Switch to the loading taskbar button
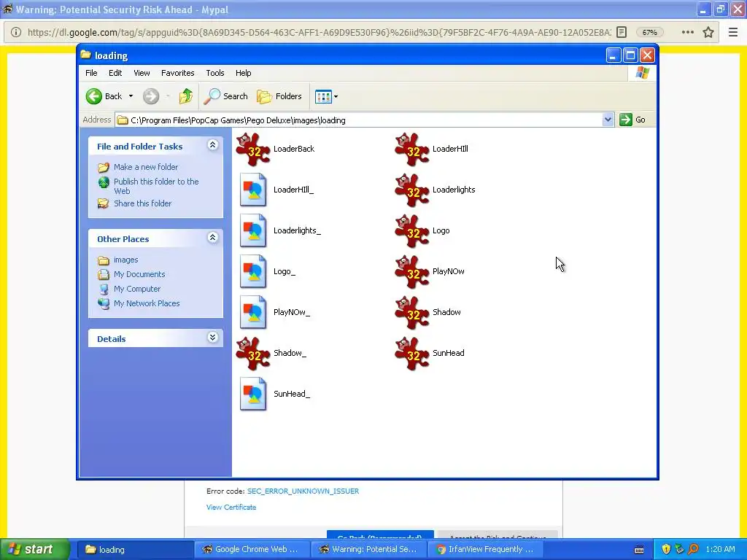The height and width of the screenshot is (560, 747). coord(135,550)
